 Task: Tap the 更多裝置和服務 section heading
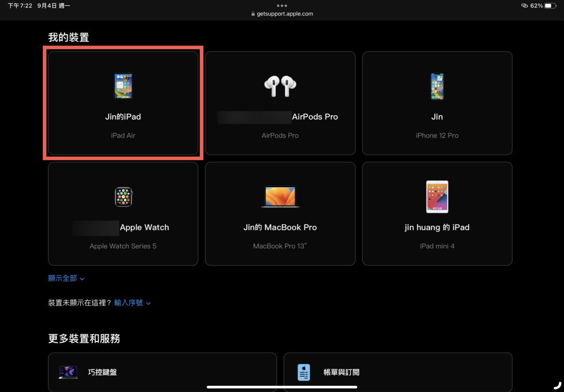pyautogui.click(x=84, y=338)
